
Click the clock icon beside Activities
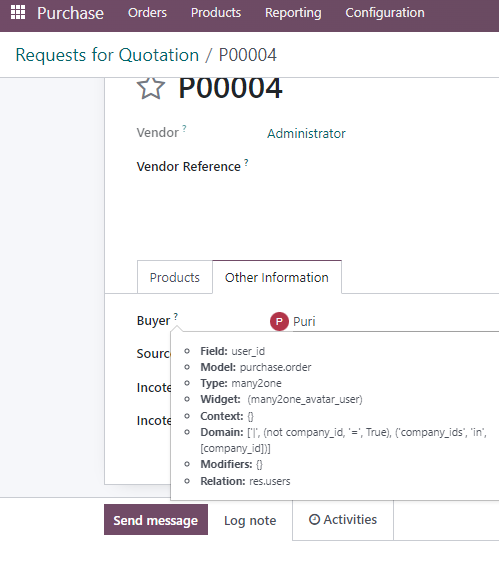[314, 519]
